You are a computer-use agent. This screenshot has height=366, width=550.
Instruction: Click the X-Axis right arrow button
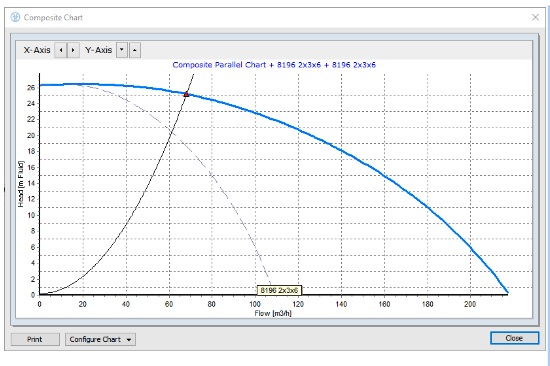[x=73, y=50]
